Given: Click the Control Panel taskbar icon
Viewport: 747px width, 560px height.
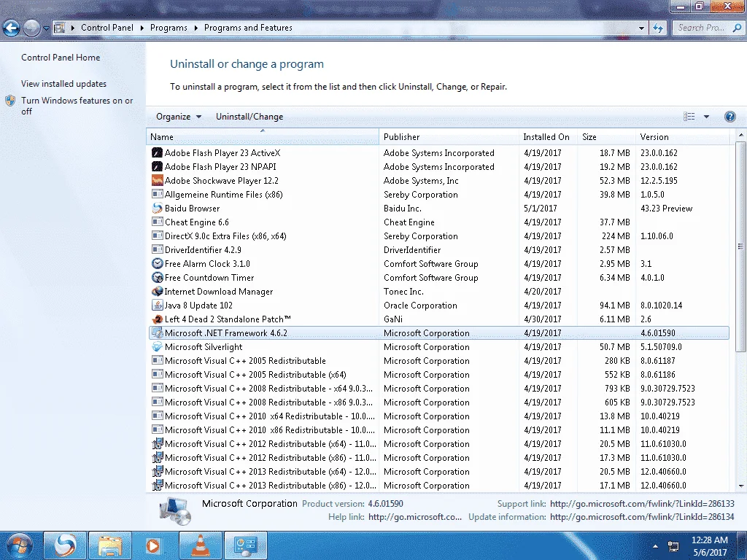Looking at the screenshot, I should click(x=246, y=545).
